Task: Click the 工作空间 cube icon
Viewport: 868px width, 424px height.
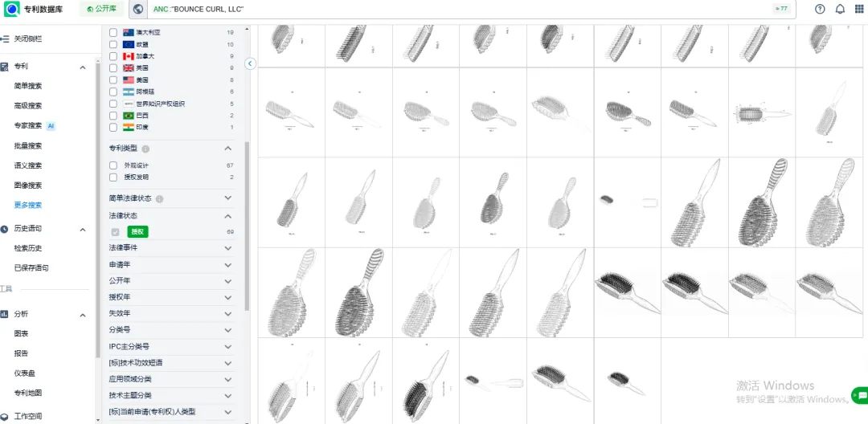Action: pos(5,416)
